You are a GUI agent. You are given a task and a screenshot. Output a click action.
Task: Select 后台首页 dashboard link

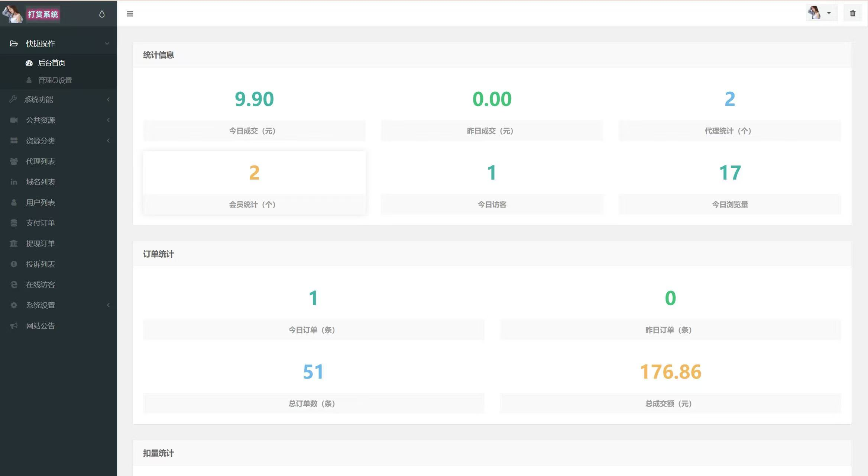(x=51, y=63)
